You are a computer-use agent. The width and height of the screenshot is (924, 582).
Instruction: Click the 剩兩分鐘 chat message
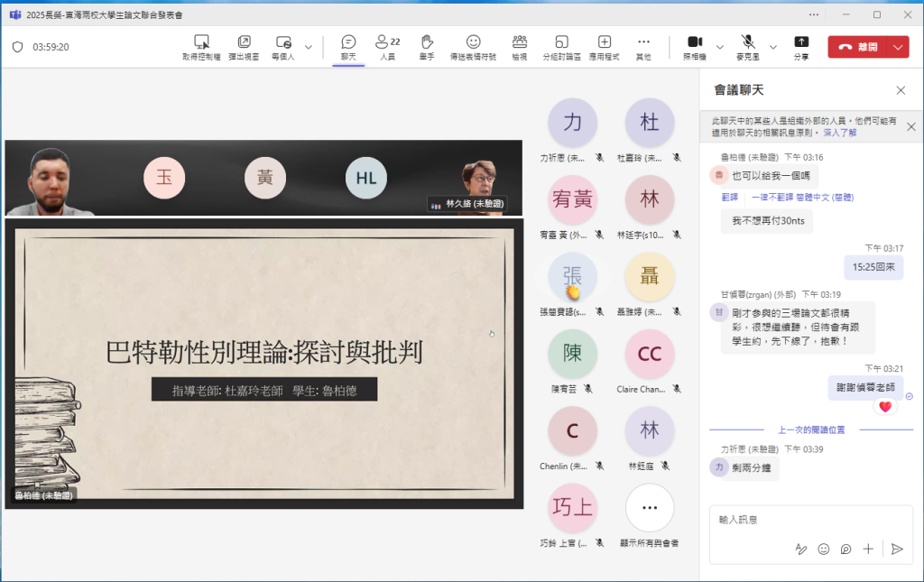coord(752,468)
